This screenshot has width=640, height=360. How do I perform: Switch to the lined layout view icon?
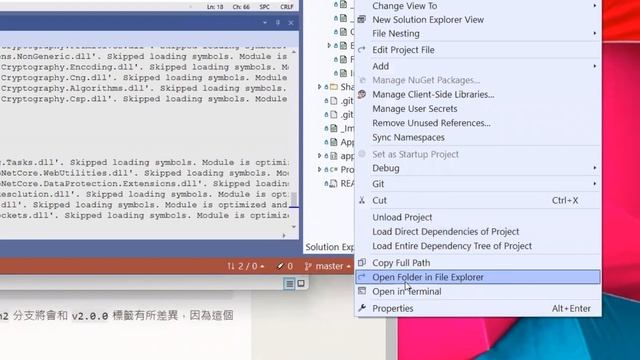point(289,283)
